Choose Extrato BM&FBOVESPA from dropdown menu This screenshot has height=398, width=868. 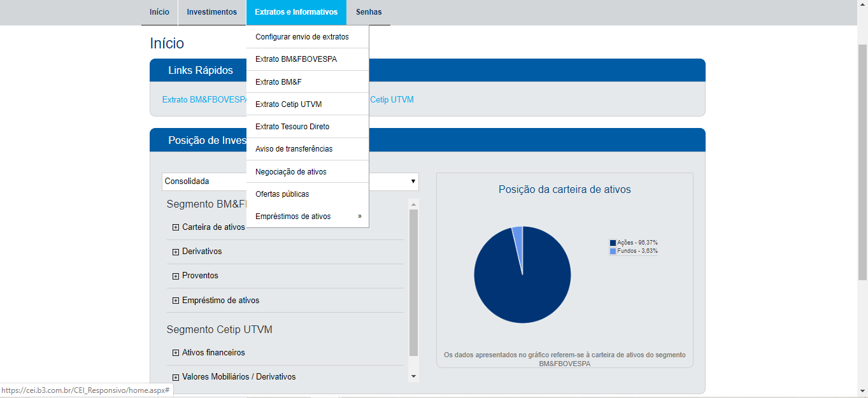pos(308,59)
